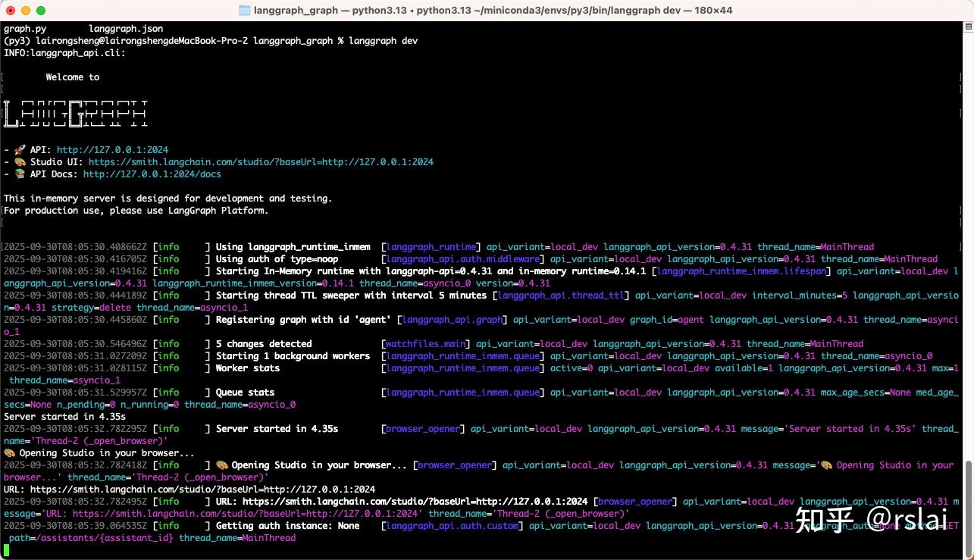Click the folder icon in the title bar
Screen dimensions: 974x560
[245, 11]
